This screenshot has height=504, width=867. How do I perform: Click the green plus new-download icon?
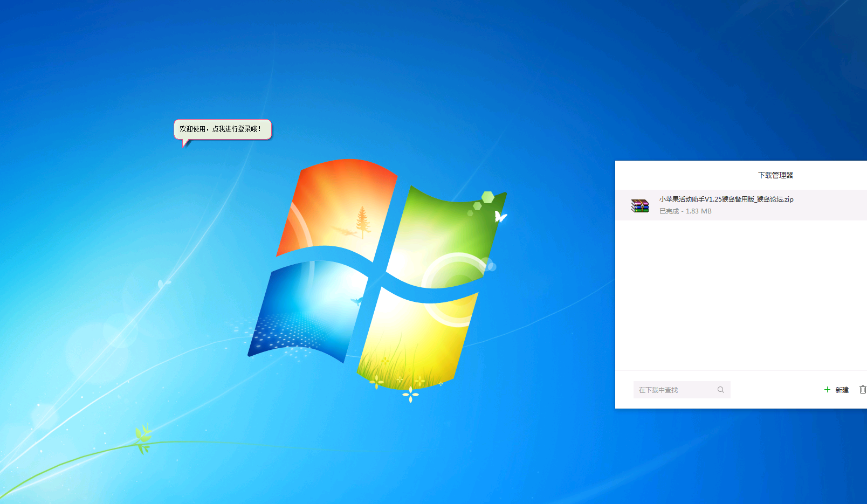click(x=827, y=389)
